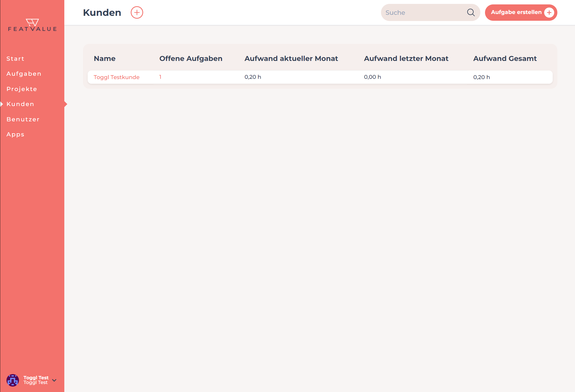Click the Apps navigation item
Screen dimensions: 575x392
tap(16, 134)
